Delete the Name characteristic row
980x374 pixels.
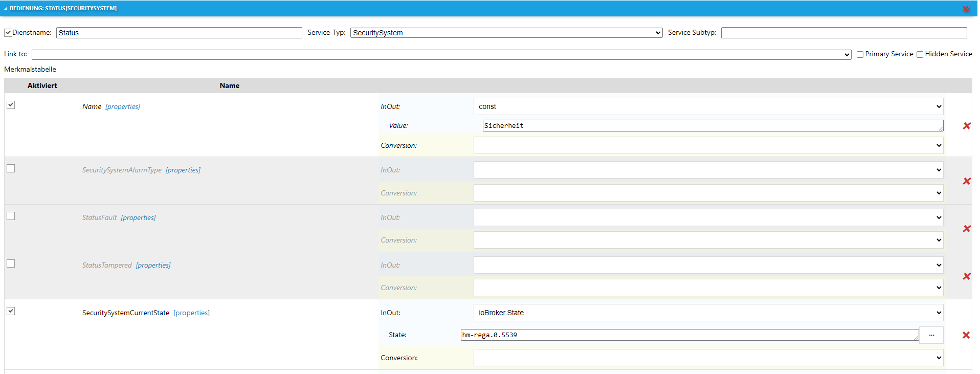(x=967, y=126)
